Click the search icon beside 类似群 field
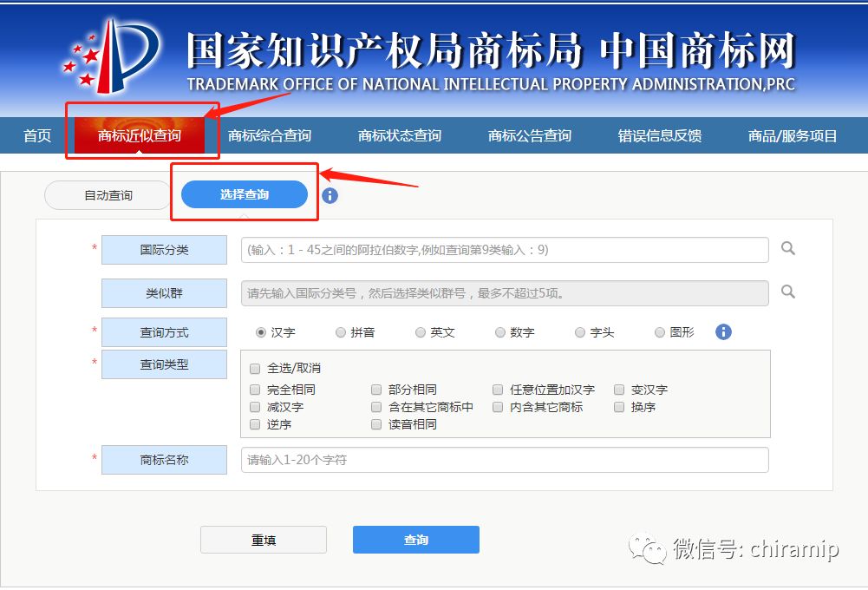Viewport: 868px width, 590px height. pyautogui.click(x=787, y=292)
